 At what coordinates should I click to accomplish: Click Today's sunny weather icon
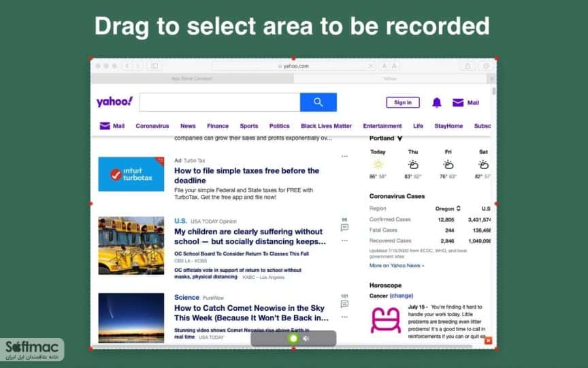pyautogui.click(x=378, y=164)
